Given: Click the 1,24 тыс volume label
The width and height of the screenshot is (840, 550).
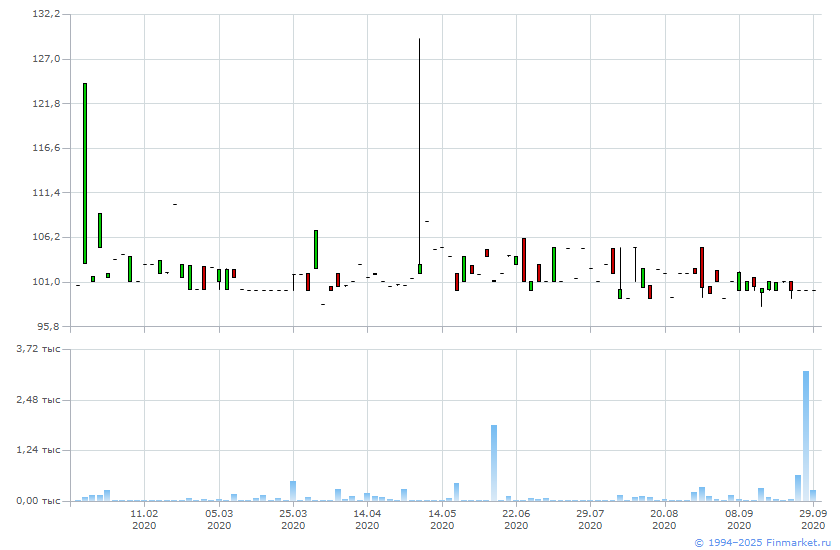Looking at the screenshot, I should tap(38, 450).
